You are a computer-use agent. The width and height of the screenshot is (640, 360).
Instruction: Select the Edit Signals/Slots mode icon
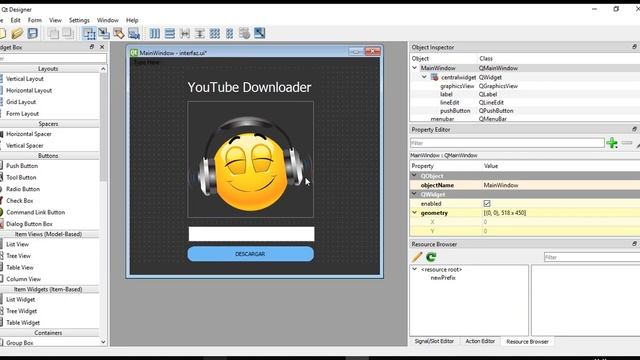pyautogui.click(x=104, y=33)
